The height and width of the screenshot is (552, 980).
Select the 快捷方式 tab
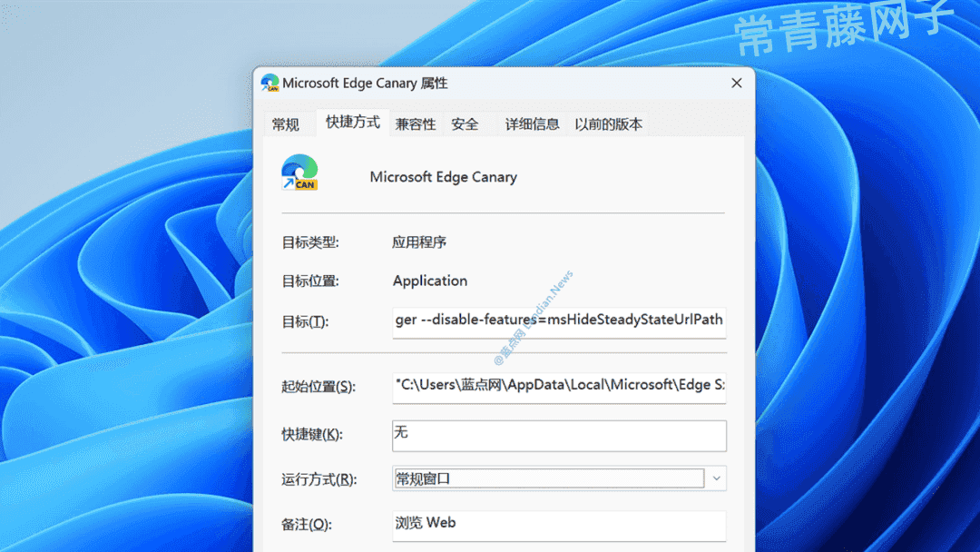353,122
